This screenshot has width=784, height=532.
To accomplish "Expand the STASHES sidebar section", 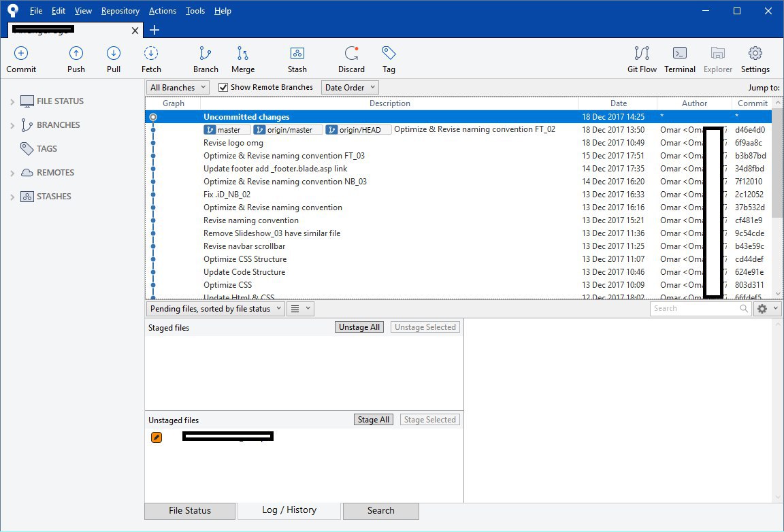I will pos(12,197).
